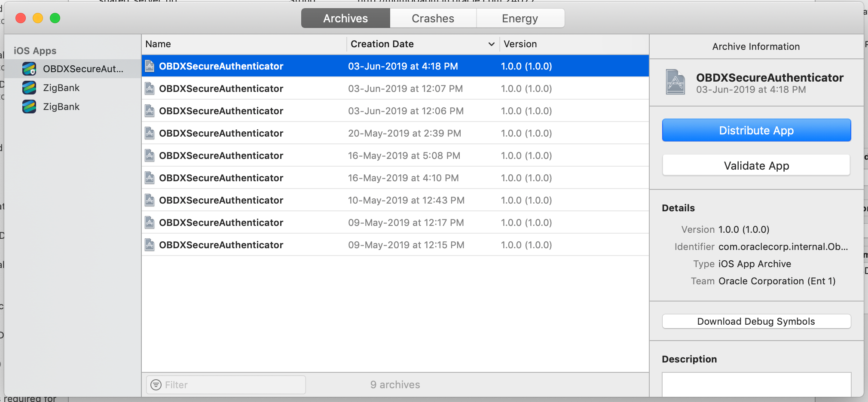Switch to the Crashes tab
The image size is (868, 402).
pyautogui.click(x=433, y=18)
